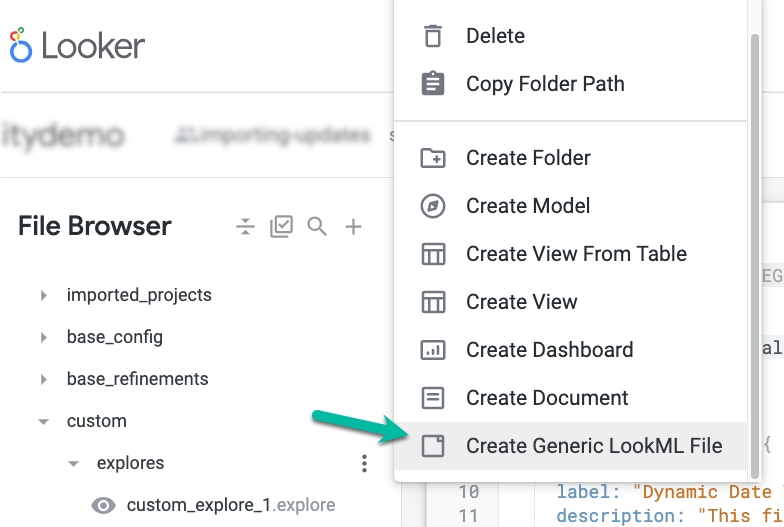Collapse the explores subfolder
Screen dimensions: 784x527
pos(73,464)
